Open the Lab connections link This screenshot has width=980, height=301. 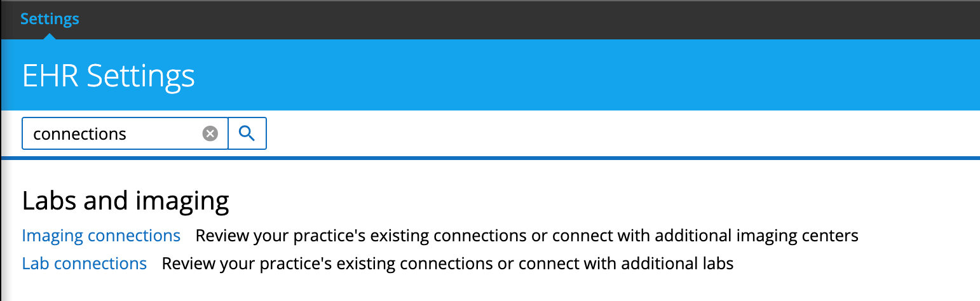point(84,263)
